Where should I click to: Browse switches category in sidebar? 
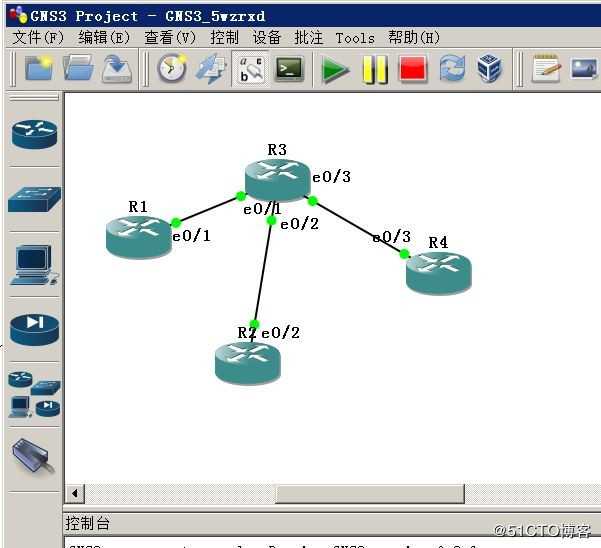pyautogui.click(x=34, y=199)
